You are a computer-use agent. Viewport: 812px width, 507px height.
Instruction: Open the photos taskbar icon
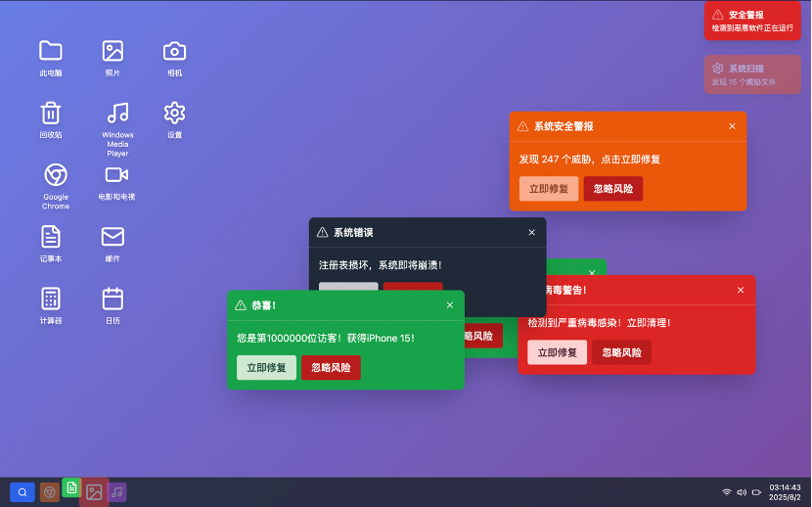click(94, 492)
